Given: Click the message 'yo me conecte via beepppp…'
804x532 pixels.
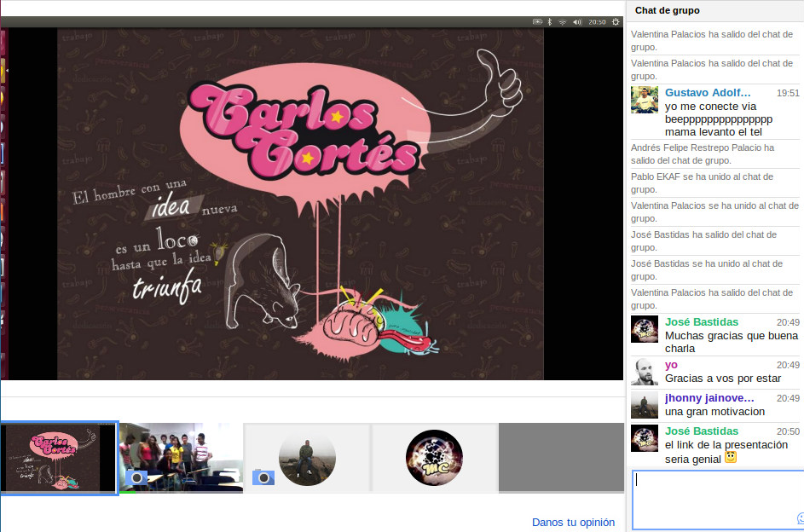Looking at the screenshot, I should pyautogui.click(x=719, y=119).
